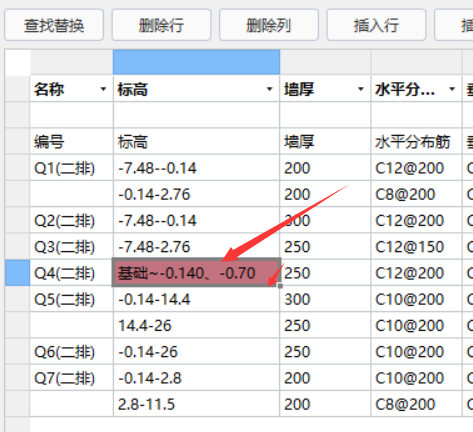Select C12@200 in the Q4(二排) row
Image resolution: width=473 pixels, height=432 pixels.
(x=416, y=273)
